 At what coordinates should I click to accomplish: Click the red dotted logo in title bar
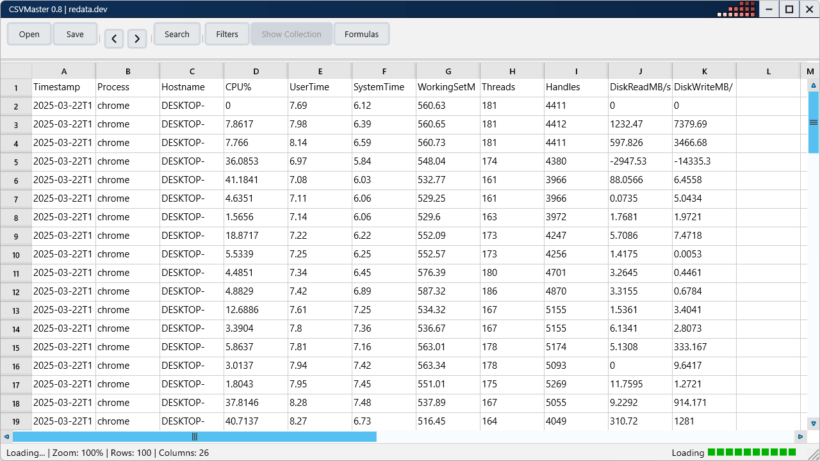click(737, 9)
